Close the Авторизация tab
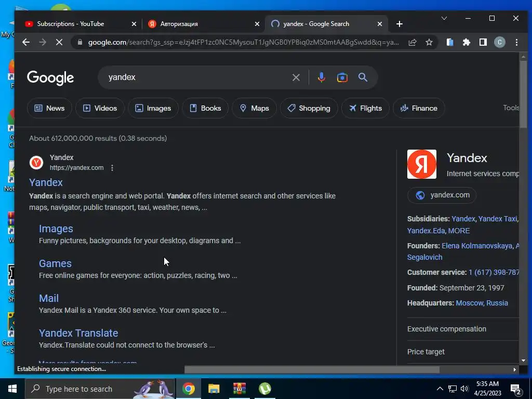Screen dimensions: 532x399 coord(257,24)
